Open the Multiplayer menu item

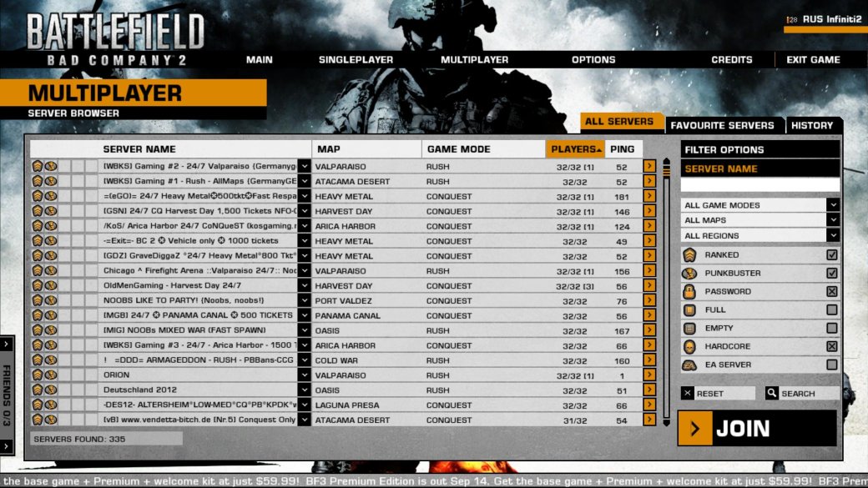tap(474, 60)
